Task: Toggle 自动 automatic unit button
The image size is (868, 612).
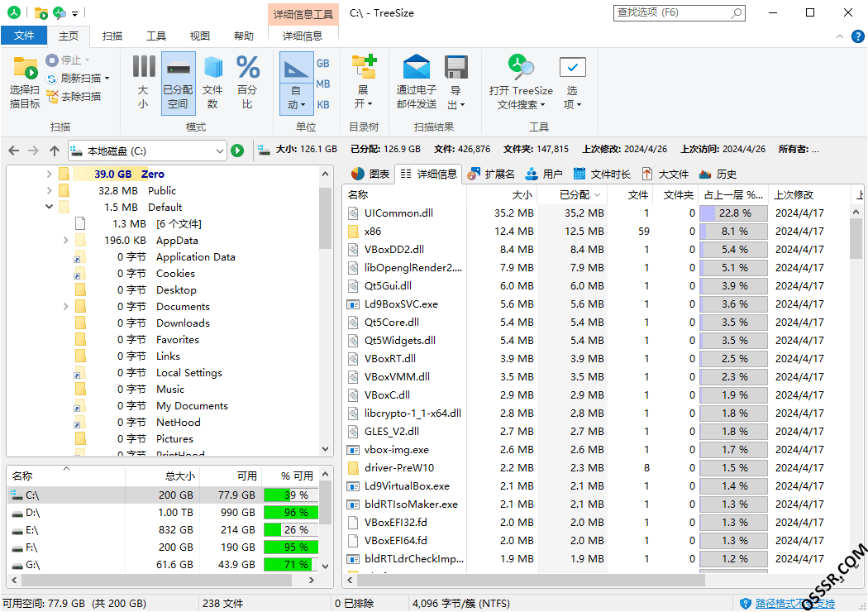Action: pos(296,83)
